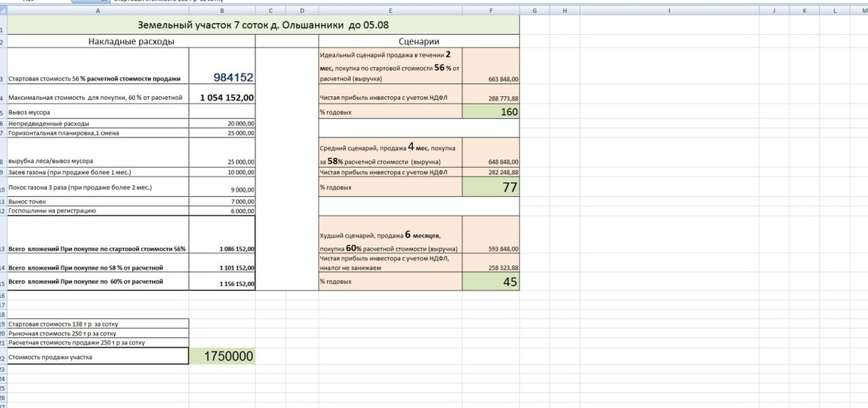
Task: Click 'Чистая прибыль инвестора' label beside 282 248,88
Action: point(390,172)
